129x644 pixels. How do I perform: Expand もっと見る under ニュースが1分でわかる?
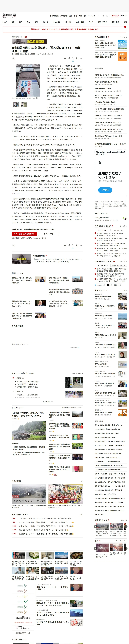pyautogui.click(x=48, y=402)
